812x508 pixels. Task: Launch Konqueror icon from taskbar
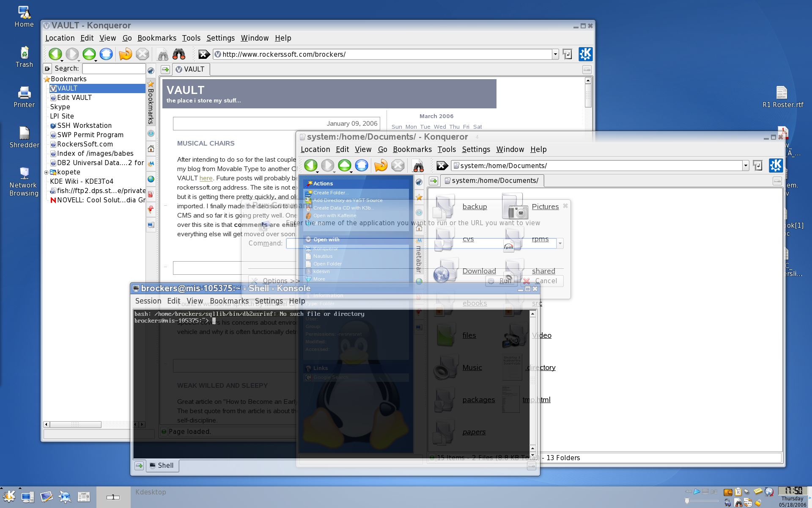tap(65, 497)
